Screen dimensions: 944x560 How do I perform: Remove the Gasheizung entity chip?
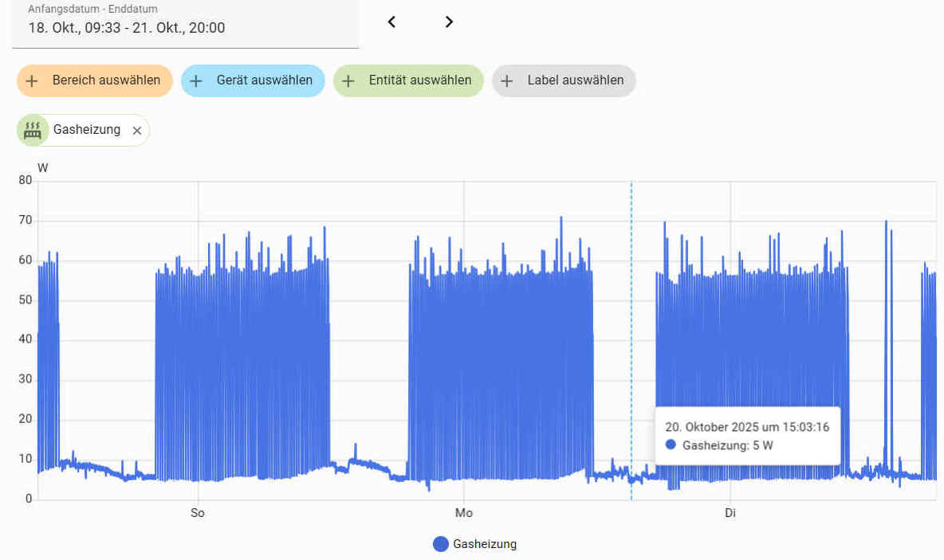[x=136, y=131]
